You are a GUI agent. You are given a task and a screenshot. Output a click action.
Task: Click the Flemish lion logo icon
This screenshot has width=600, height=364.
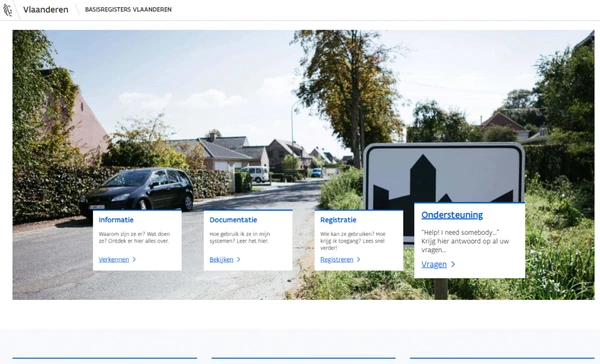coord(8,10)
